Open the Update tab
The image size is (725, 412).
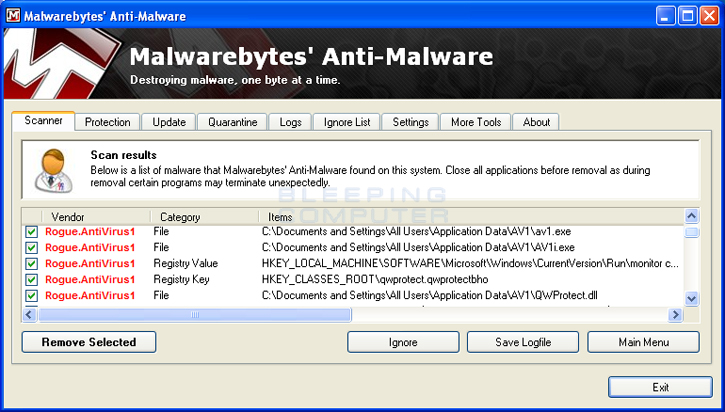click(169, 122)
